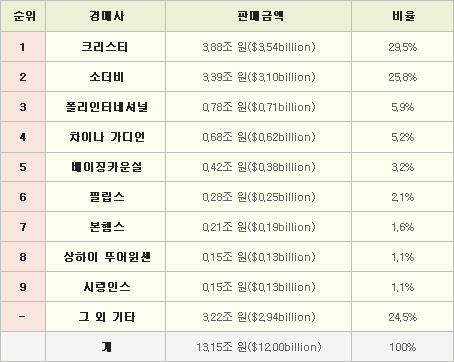Click the 크리스티 auction house cell
Viewport: 454px width, 362px height.
click(x=106, y=47)
